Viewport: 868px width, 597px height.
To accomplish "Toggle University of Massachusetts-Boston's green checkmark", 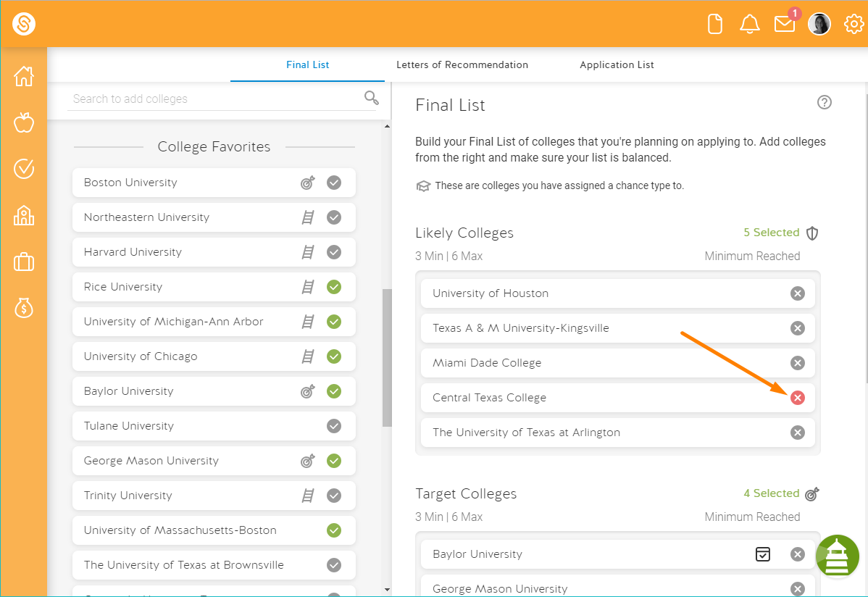I will pos(334,530).
